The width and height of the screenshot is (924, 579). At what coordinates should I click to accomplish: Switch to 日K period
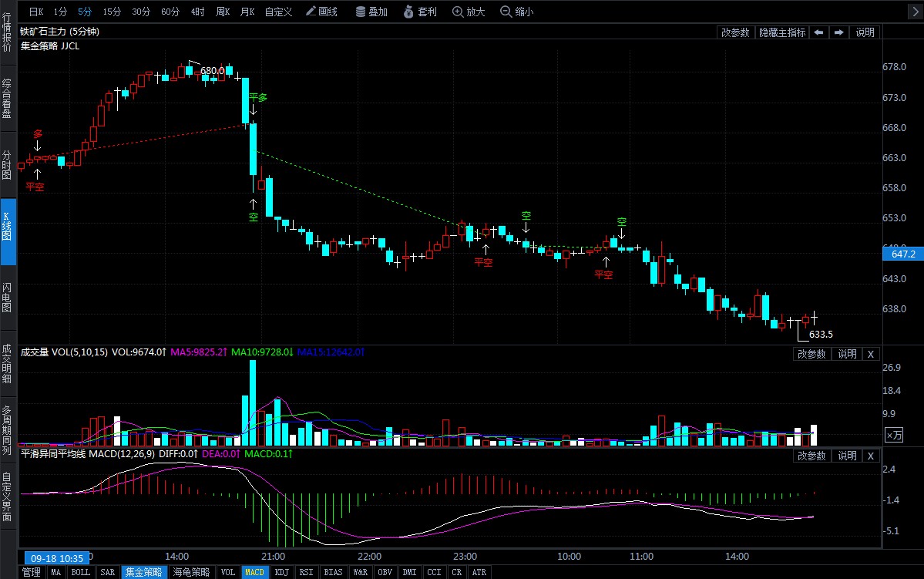(x=36, y=12)
